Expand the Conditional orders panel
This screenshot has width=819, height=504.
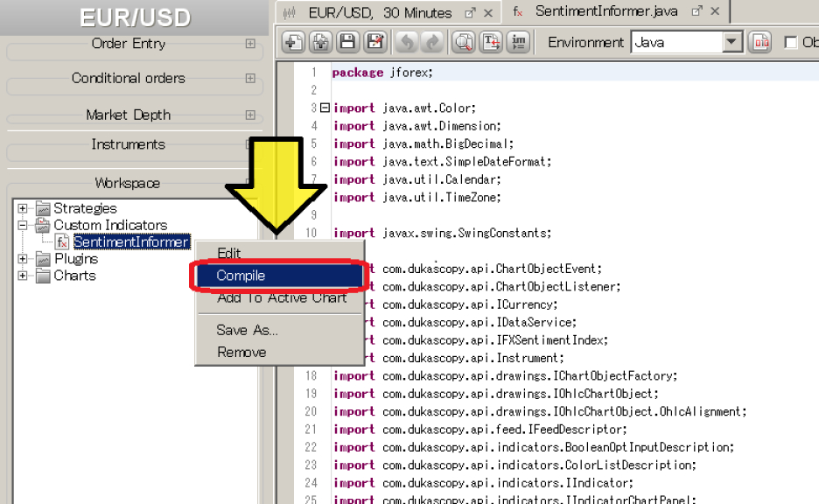pyautogui.click(x=250, y=78)
